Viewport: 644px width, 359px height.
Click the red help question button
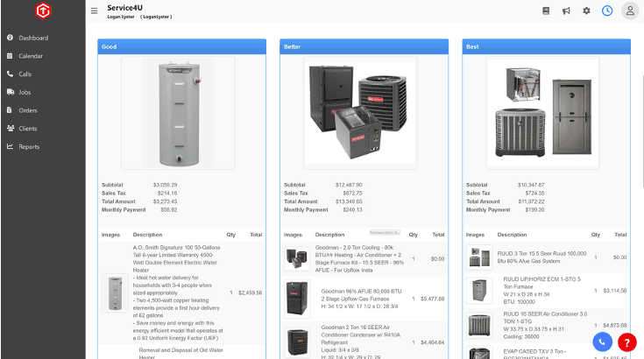pyautogui.click(x=627, y=341)
